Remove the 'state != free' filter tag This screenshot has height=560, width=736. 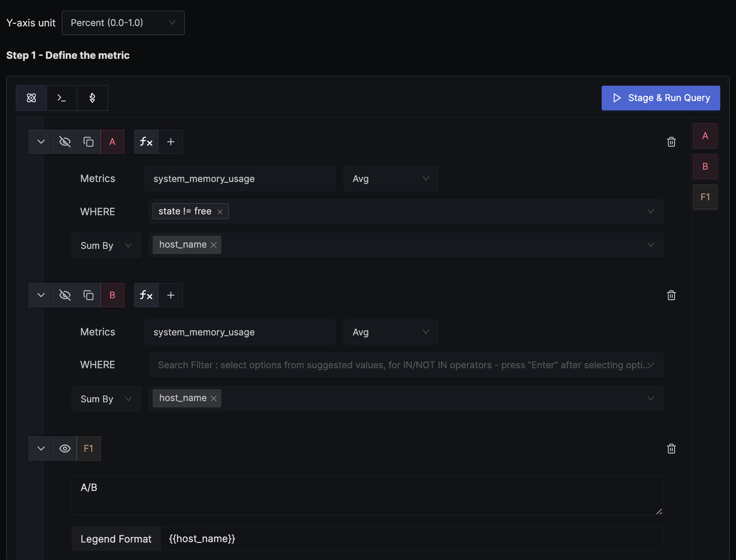pos(220,212)
